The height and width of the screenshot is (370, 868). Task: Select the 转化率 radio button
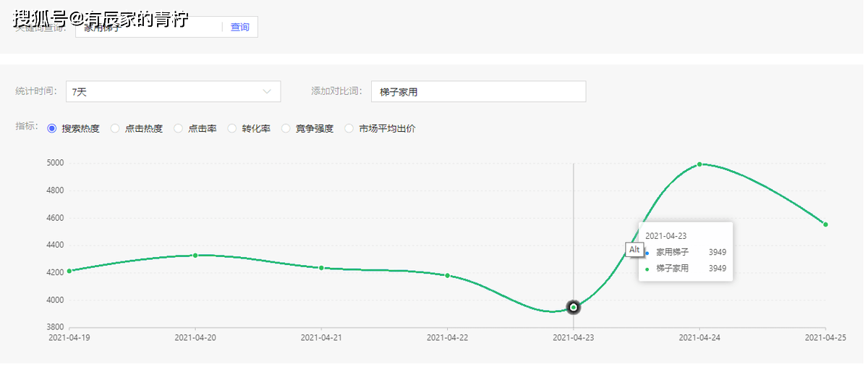click(x=232, y=129)
